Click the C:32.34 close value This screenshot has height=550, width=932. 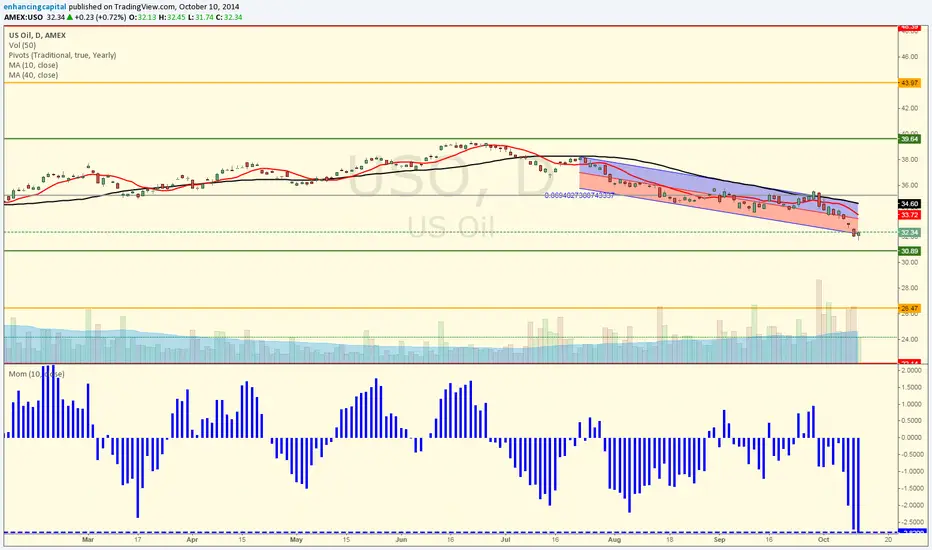tap(228, 17)
